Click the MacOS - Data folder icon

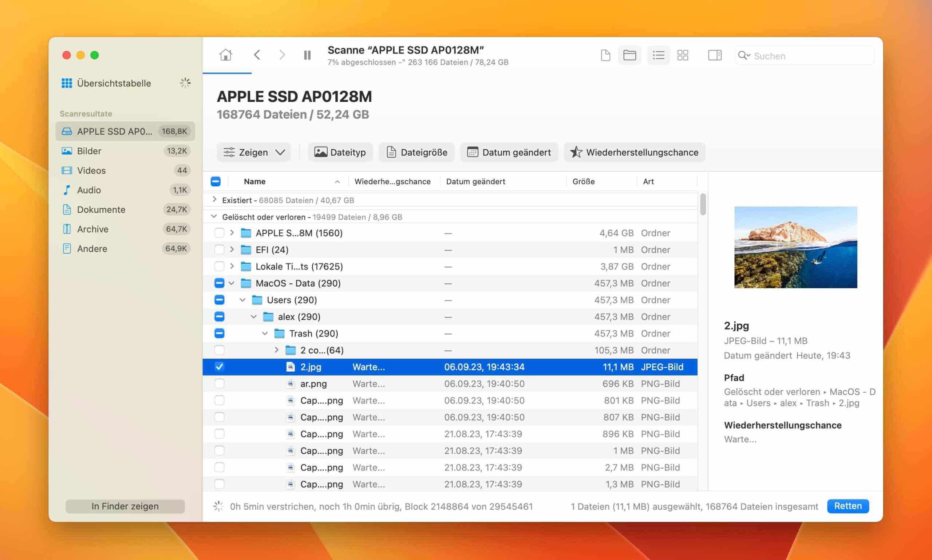pos(246,283)
